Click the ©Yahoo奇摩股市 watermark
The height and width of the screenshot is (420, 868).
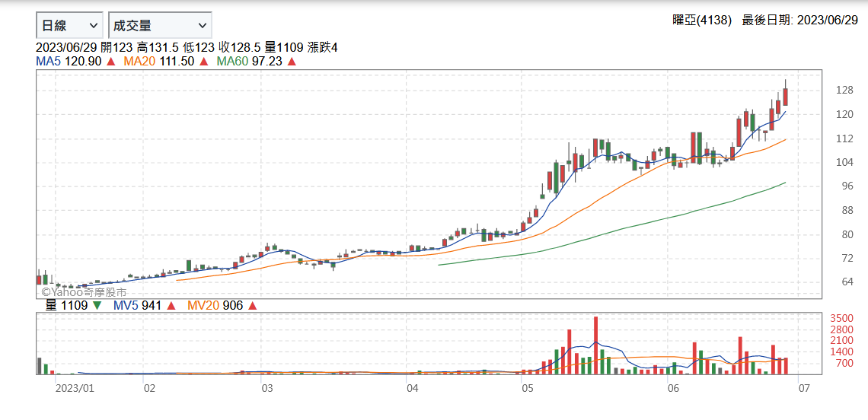click(84, 291)
